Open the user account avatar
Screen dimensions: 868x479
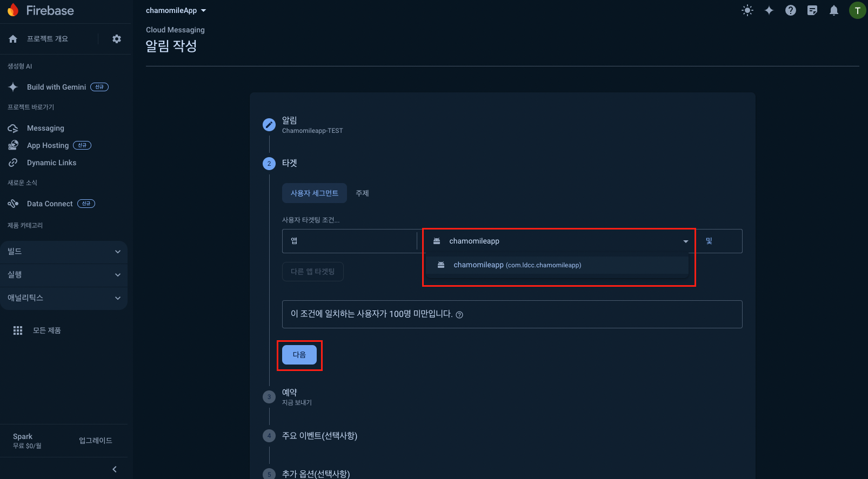click(857, 10)
